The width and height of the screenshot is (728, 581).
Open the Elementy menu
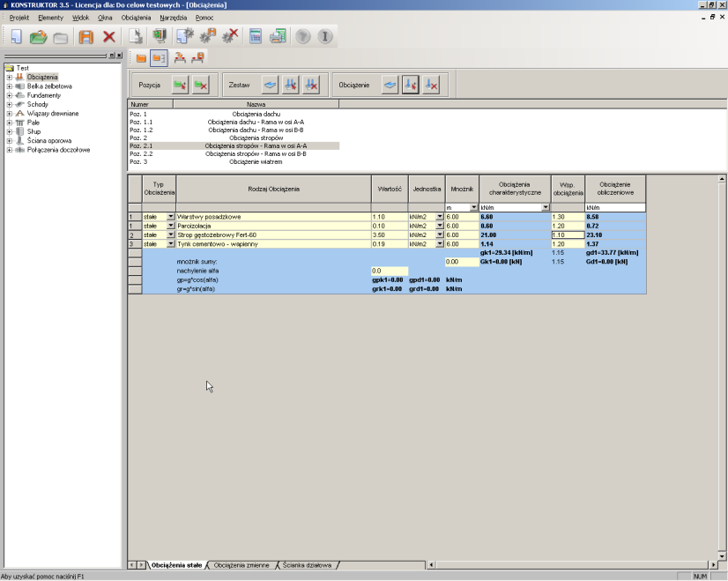coord(50,18)
